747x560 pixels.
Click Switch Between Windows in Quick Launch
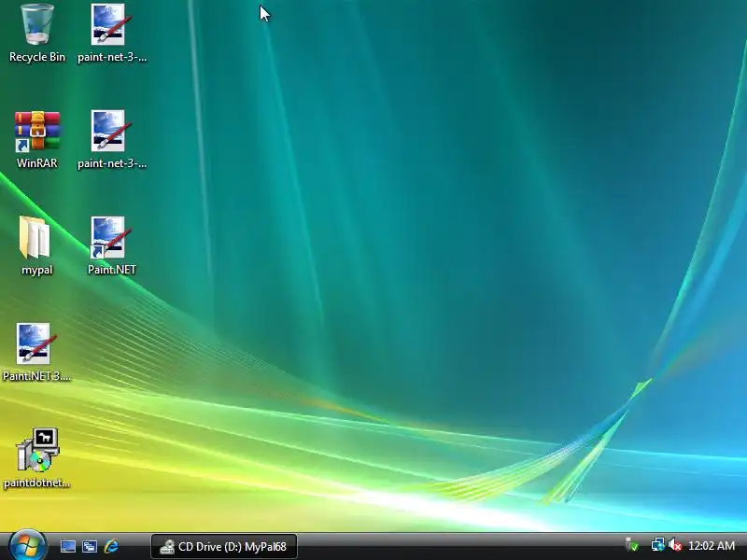(89, 546)
